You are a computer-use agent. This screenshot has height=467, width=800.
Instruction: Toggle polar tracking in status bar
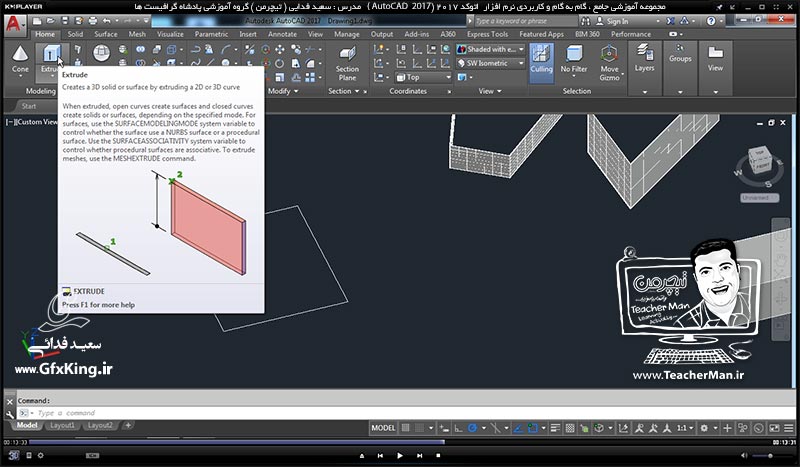coord(472,428)
